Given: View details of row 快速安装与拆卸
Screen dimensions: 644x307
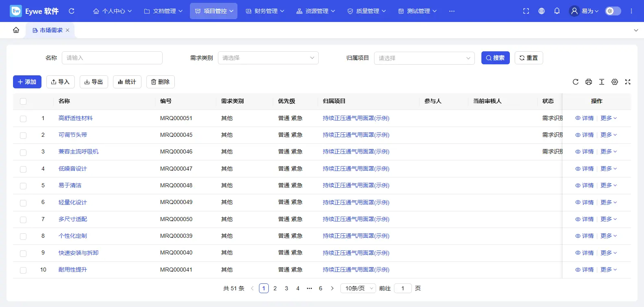Looking at the screenshot, I should 585,253.
